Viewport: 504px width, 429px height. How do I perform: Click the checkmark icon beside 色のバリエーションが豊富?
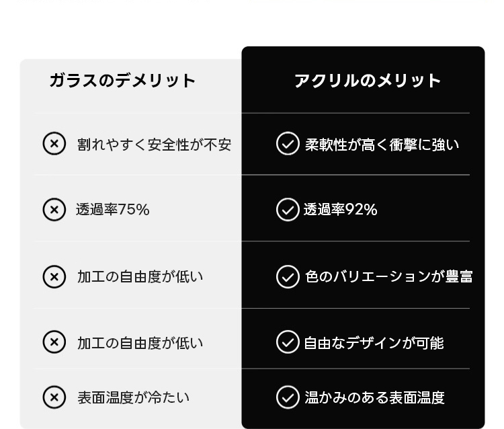point(288,276)
